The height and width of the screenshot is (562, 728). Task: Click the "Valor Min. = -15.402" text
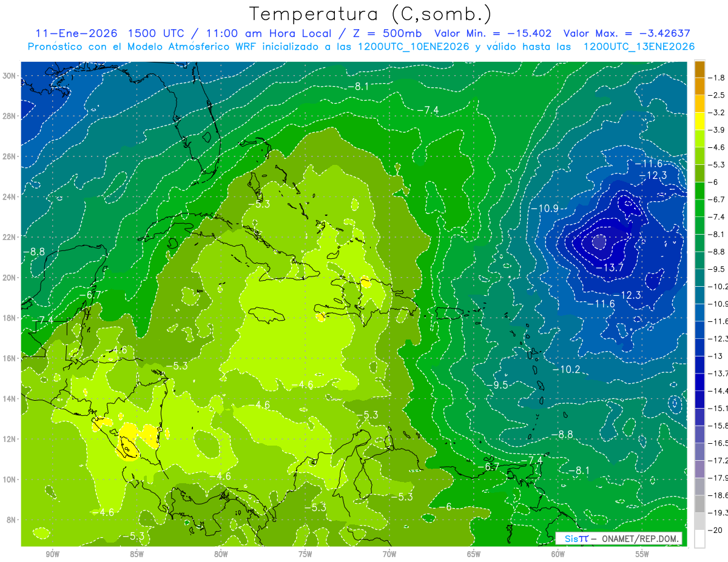click(x=493, y=33)
